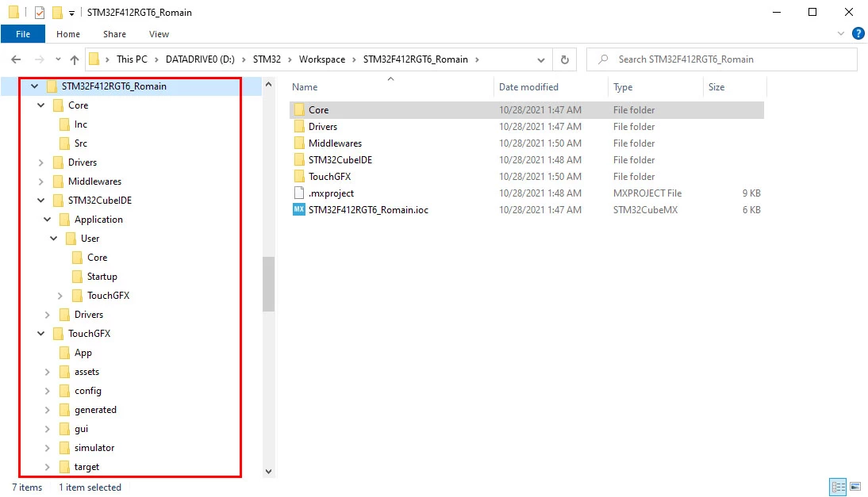This screenshot has height=497, width=868.
Task: Open the File menu
Action: (23, 34)
